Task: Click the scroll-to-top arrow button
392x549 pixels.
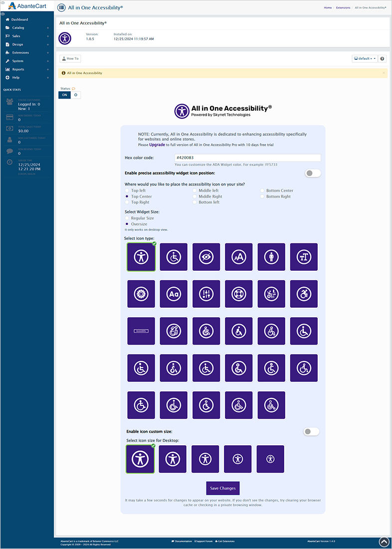Action: coord(384,542)
